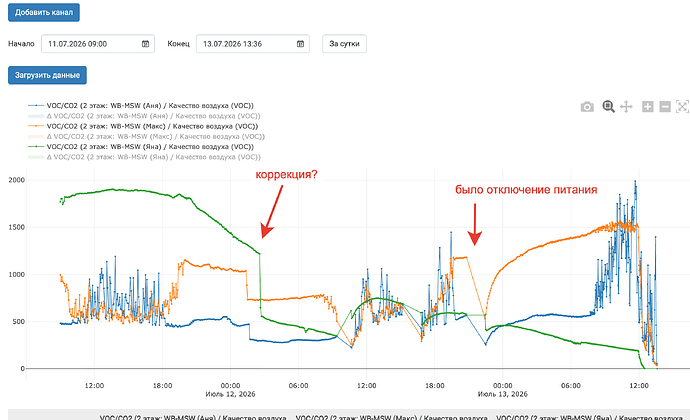Open calendar icon in Начало field

point(145,44)
